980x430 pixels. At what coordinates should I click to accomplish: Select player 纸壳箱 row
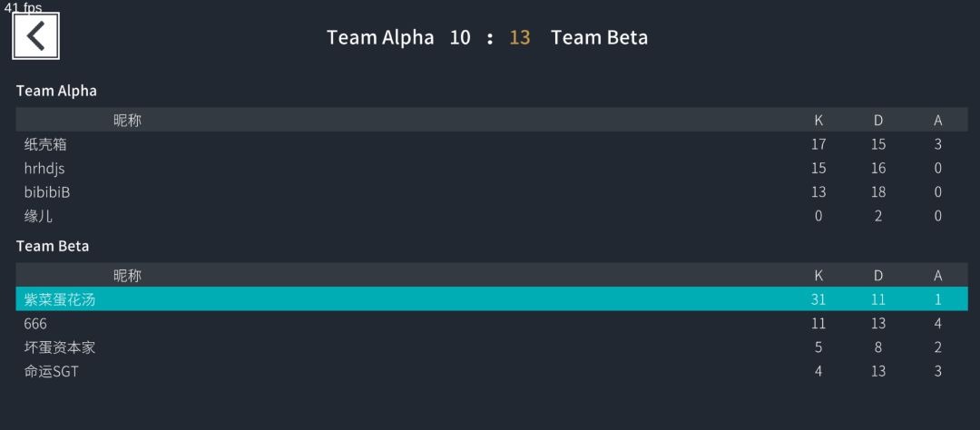point(491,144)
